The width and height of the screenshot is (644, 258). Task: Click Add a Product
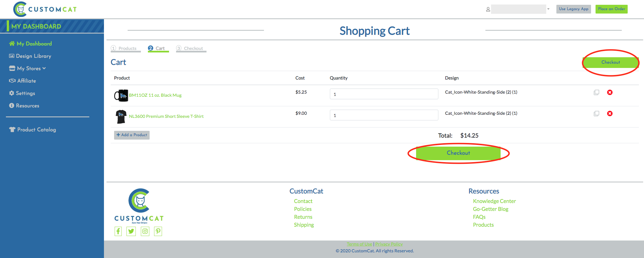click(x=132, y=135)
